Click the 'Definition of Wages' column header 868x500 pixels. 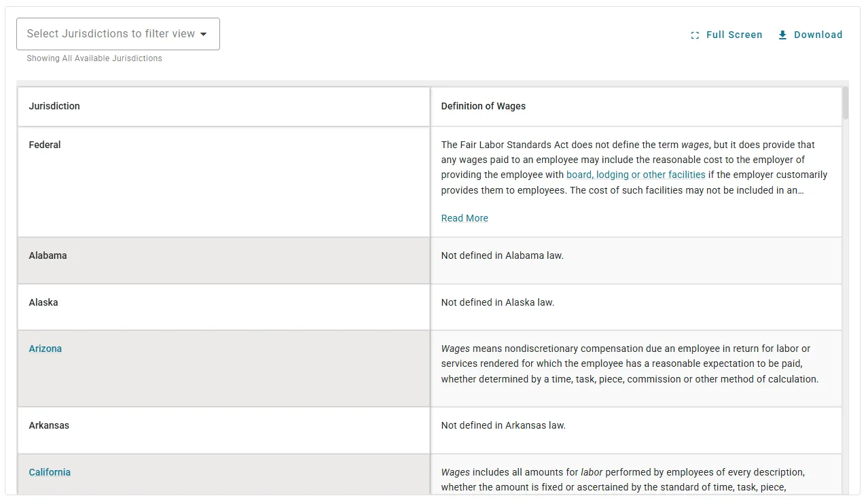point(484,106)
